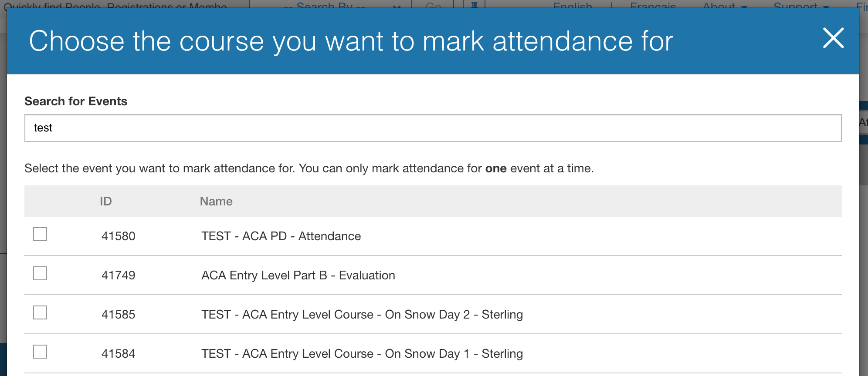Pick the On Snow Day 1 - Sterling event

(x=362, y=353)
